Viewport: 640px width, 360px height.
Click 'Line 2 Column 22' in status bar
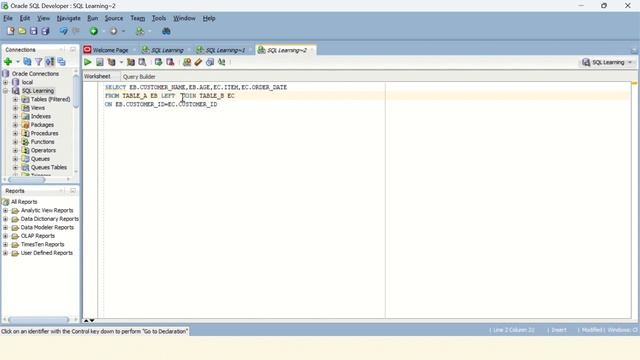[x=513, y=330]
